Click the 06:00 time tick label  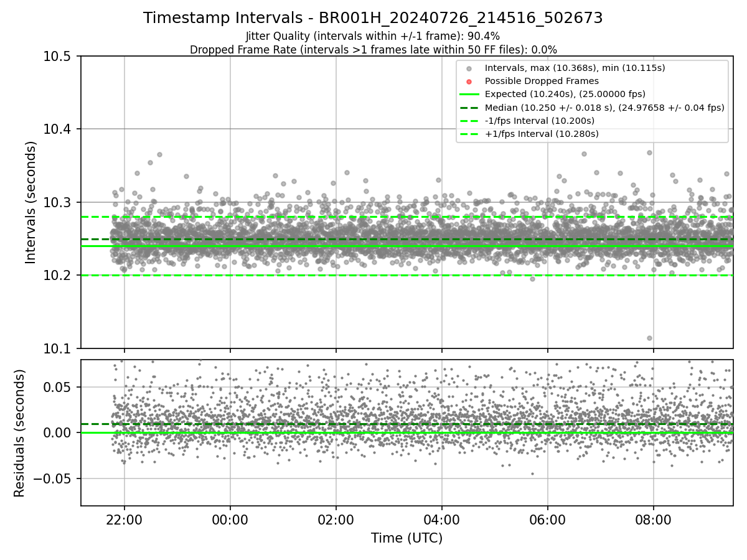[x=548, y=520]
